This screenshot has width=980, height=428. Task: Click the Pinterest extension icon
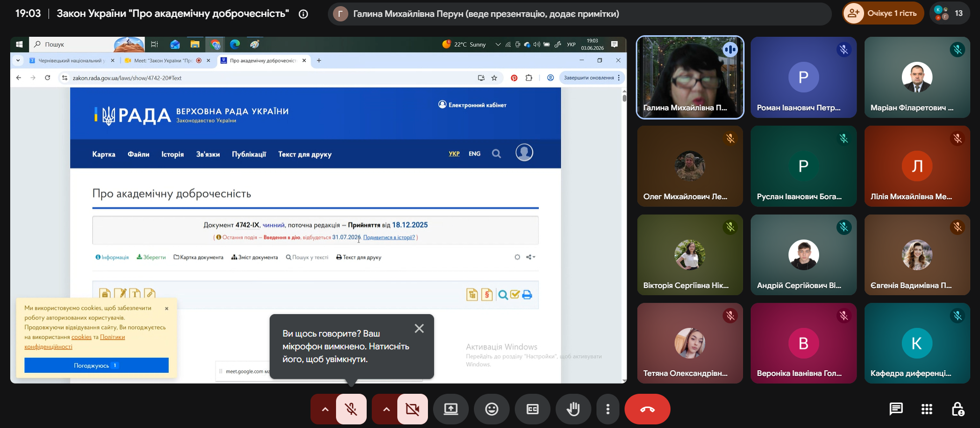[514, 78]
